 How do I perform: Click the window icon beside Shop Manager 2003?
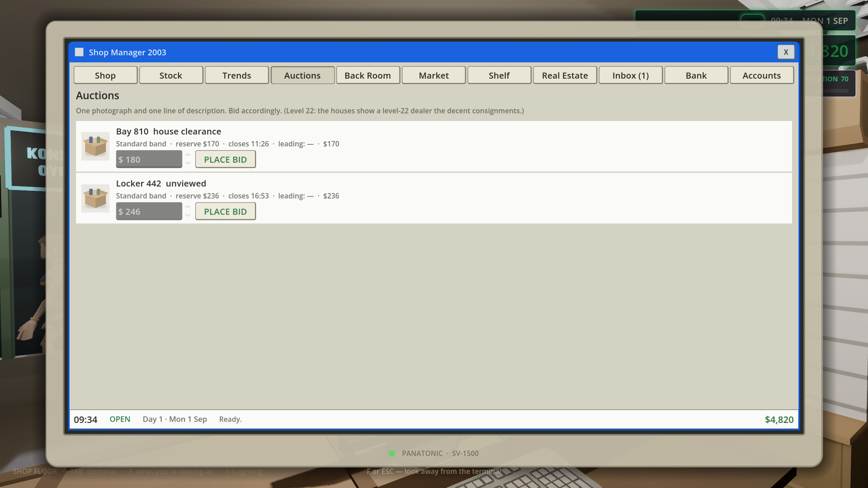tap(79, 52)
